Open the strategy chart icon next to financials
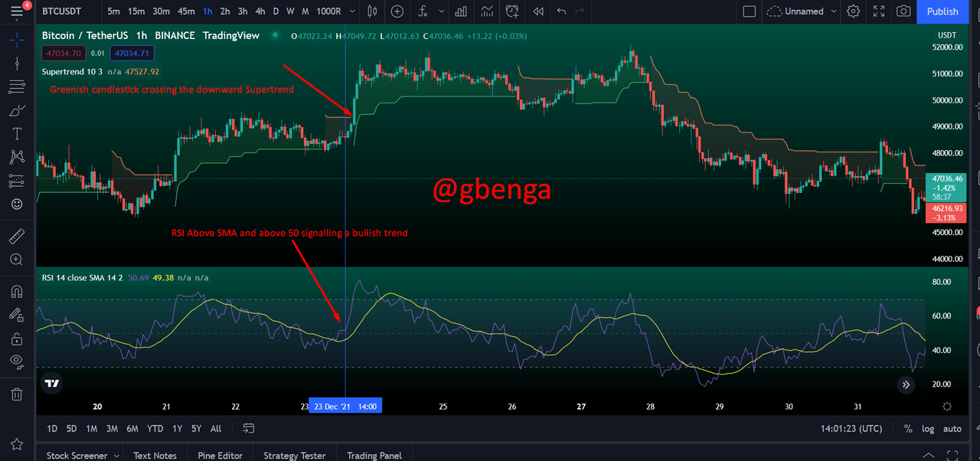Viewport: 980px width, 461px height. tap(487, 11)
